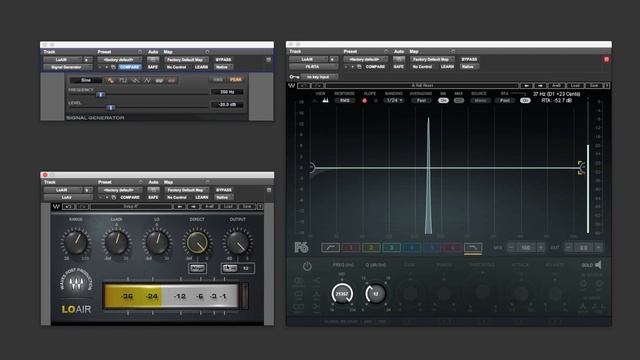Open the BANDING 1/24 dropdown in F6
Image resolution: width=640 pixels, height=360 pixels.
pos(394,100)
